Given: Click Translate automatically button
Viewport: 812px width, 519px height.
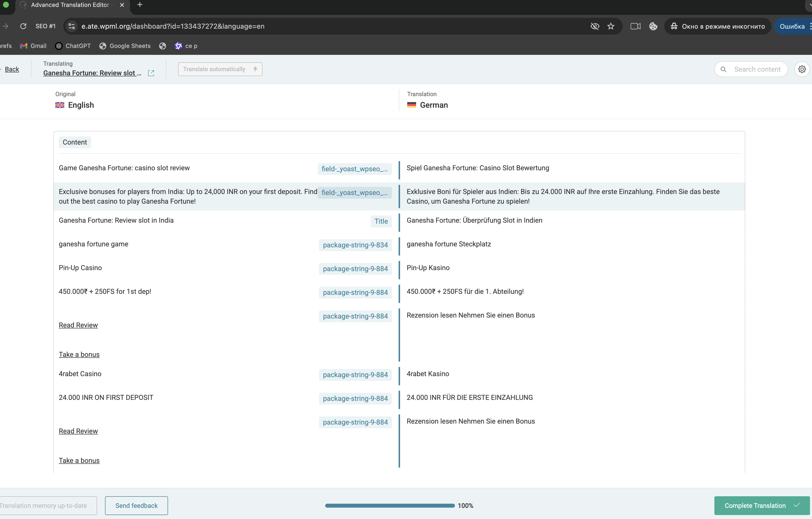Looking at the screenshot, I should pos(220,69).
